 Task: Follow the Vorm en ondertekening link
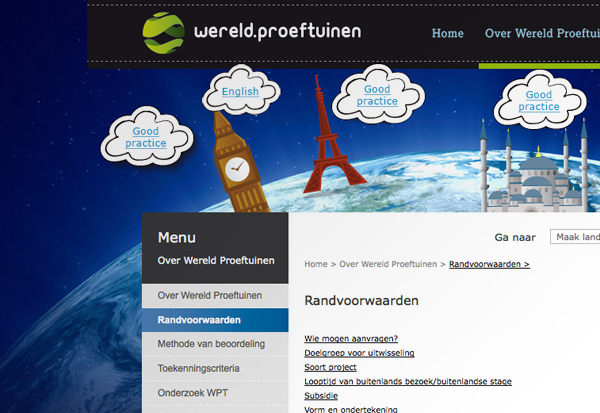(351, 409)
